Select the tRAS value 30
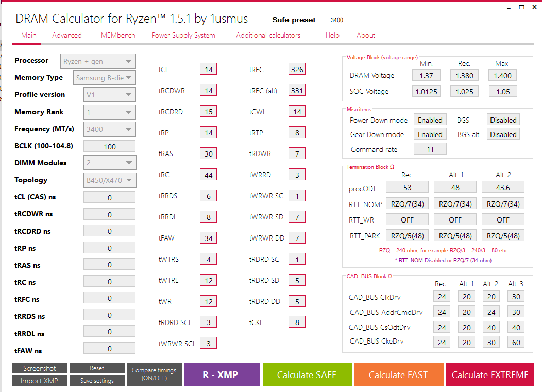The width and height of the screenshot is (542, 392). pos(209,154)
